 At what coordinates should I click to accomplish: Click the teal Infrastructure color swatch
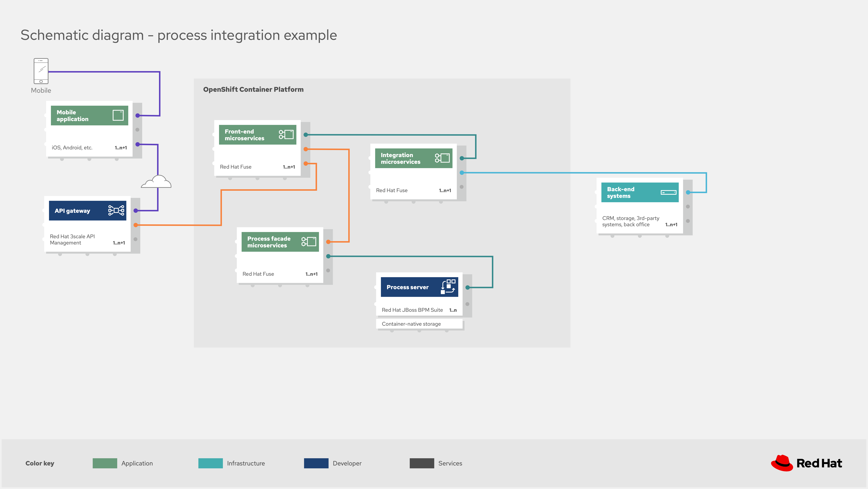(210, 463)
